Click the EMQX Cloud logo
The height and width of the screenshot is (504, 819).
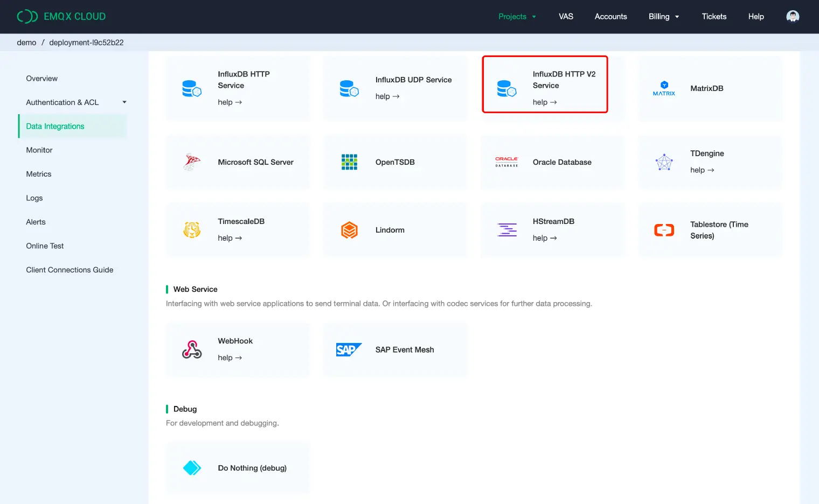(x=61, y=17)
